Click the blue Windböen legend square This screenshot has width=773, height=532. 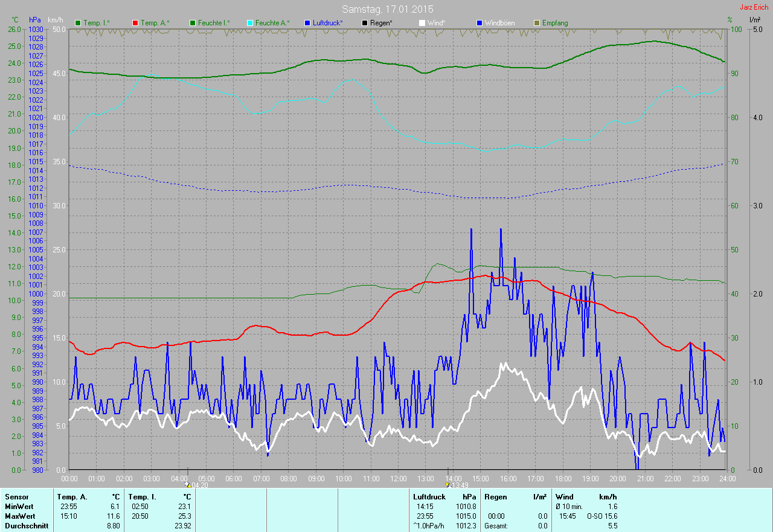point(480,23)
